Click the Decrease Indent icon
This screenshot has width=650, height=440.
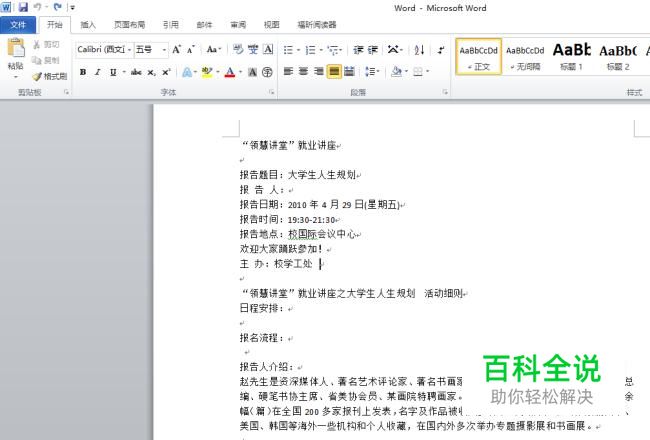358,50
